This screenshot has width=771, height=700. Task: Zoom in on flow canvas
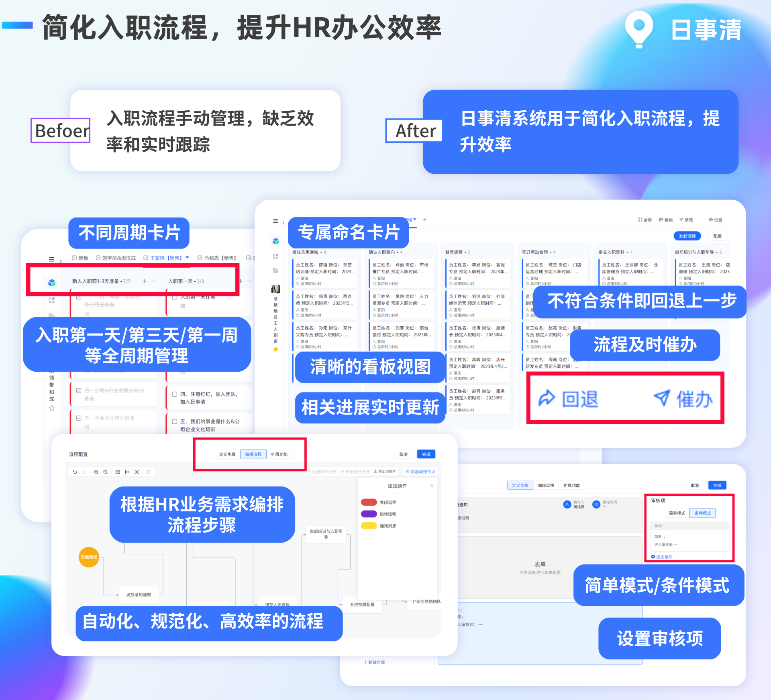[96, 472]
